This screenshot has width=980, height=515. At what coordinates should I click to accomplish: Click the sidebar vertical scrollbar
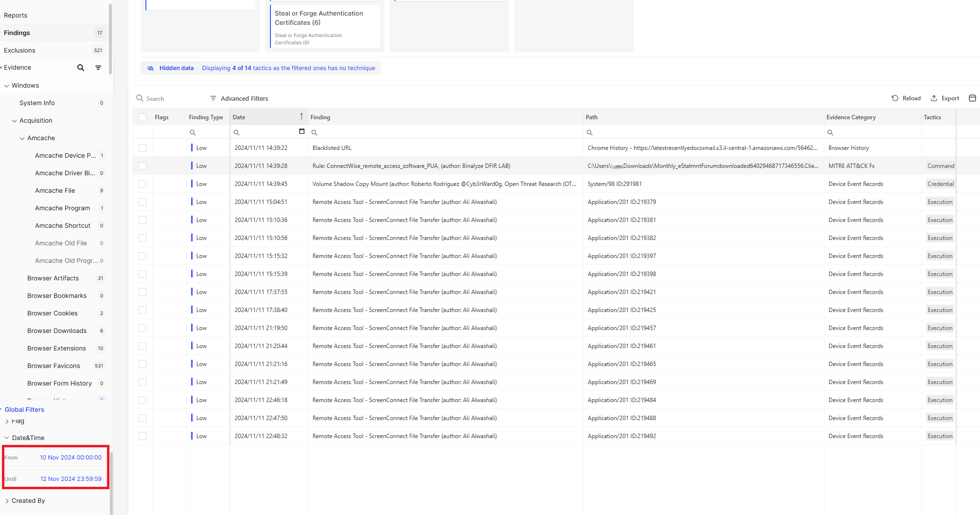(x=110, y=39)
